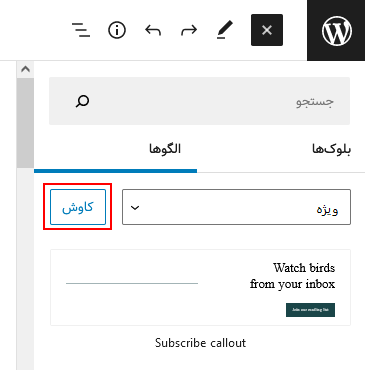Switch to the بلوک‌ها blocks tab

coord(331,149)
